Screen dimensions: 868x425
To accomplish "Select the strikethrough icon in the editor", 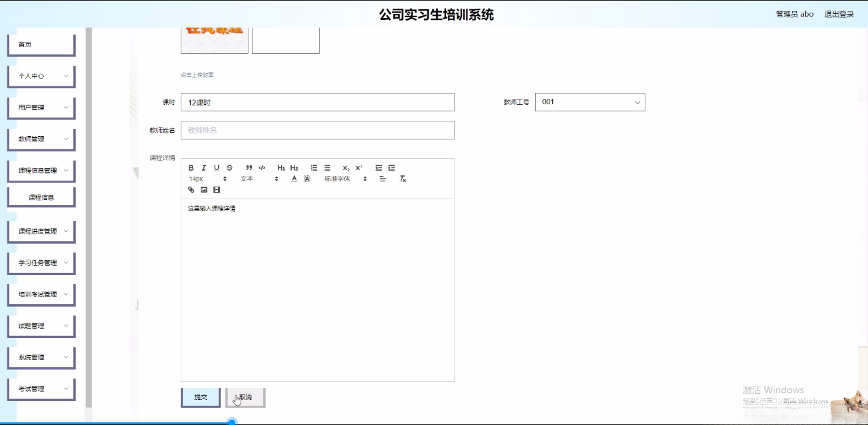I will coord(229,167).
